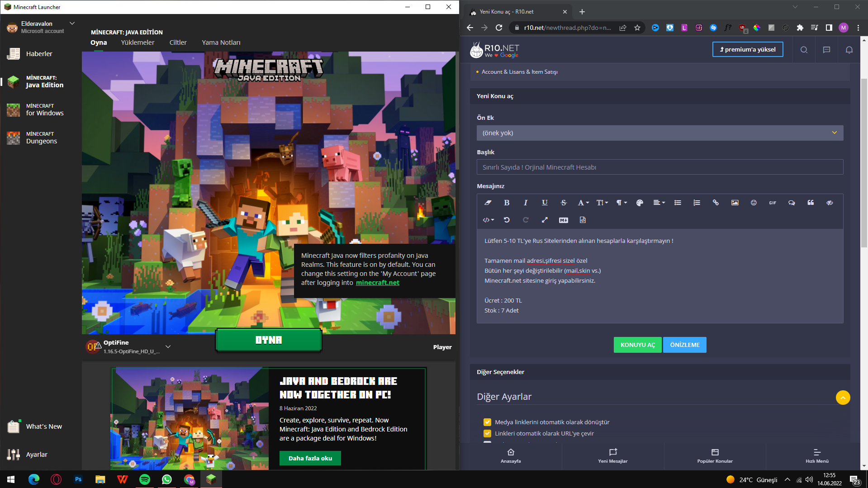This screenshot has width=868, height=488.
Task: Toggle bold formatting in message editor
Action: click(x=507, y=203)
